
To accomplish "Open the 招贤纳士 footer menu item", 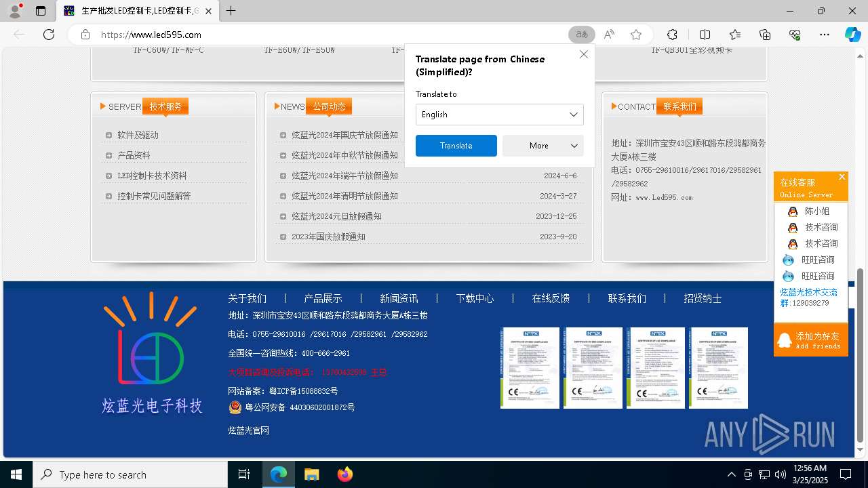I will point(703,298).
